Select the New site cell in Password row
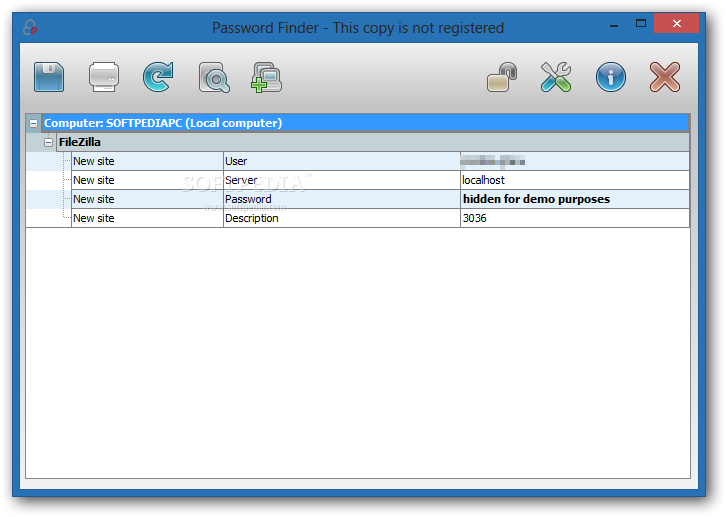The image size is (726, 517). (x=147, y=199)
